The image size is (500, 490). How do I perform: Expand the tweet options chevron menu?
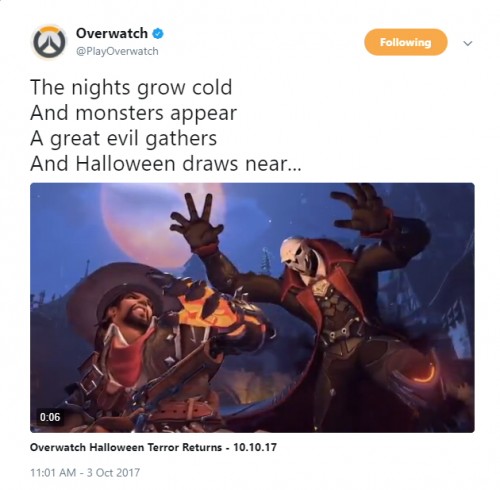[468, 43]
